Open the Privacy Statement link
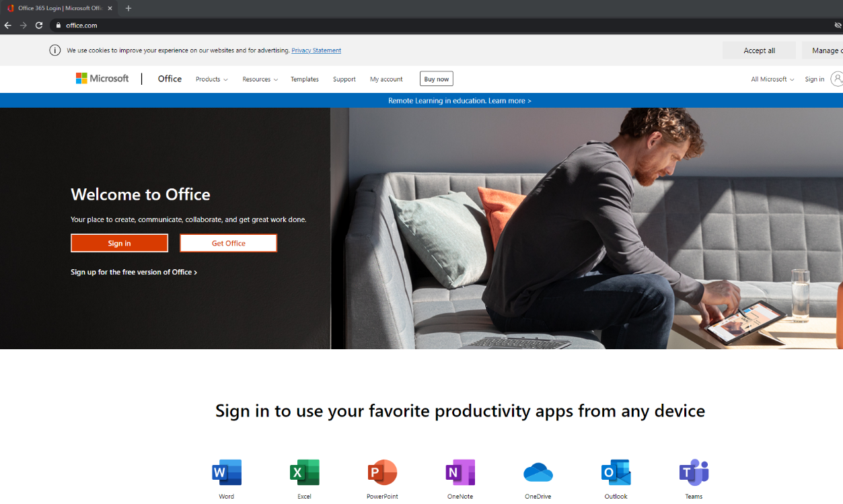The image size is (843, 504). (316, 50)
